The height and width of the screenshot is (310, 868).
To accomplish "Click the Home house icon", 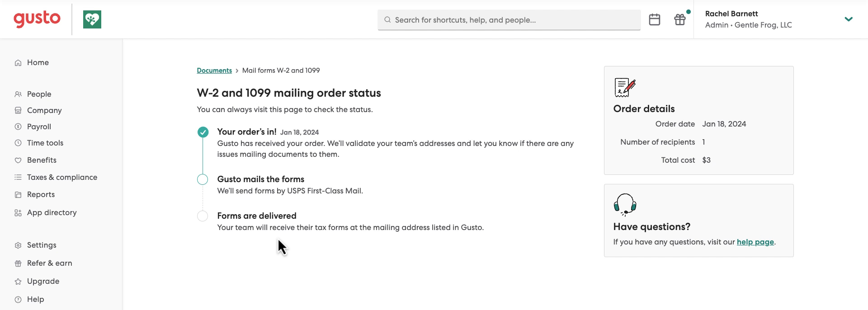I will pyautogui.click(x=18, y=63).
